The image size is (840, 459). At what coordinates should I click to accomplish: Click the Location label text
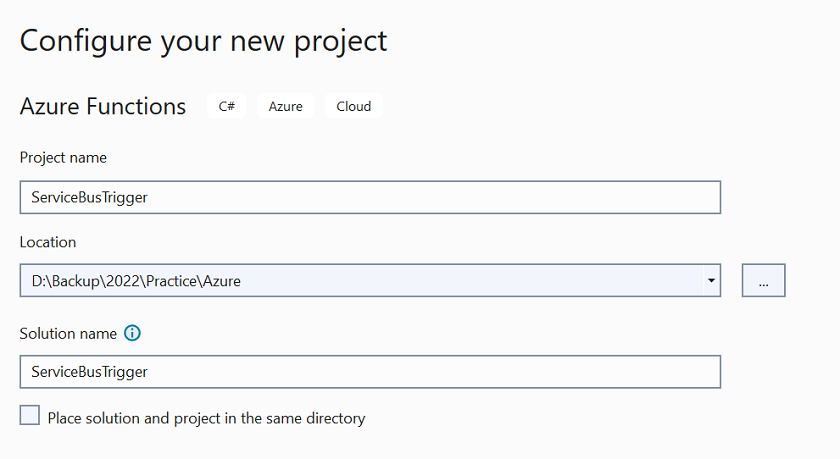[48, 242]
